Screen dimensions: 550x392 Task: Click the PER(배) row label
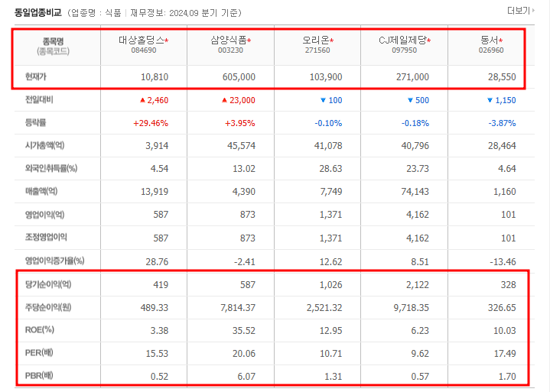click(39, 352)
